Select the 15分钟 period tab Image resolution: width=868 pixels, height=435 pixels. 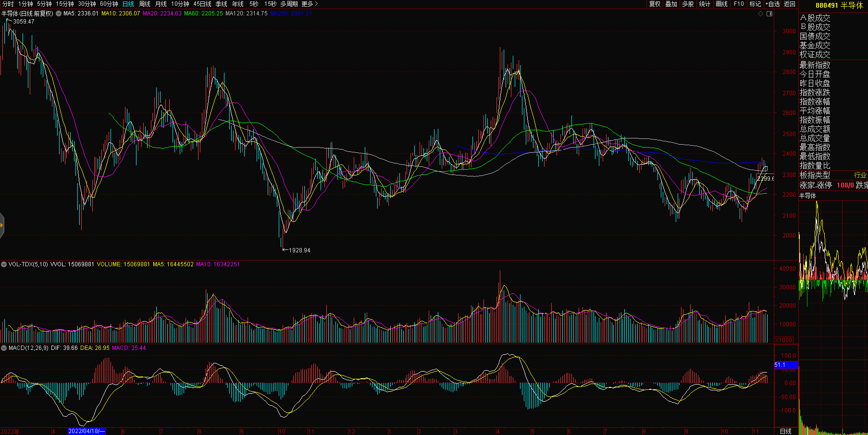point(65,4)
